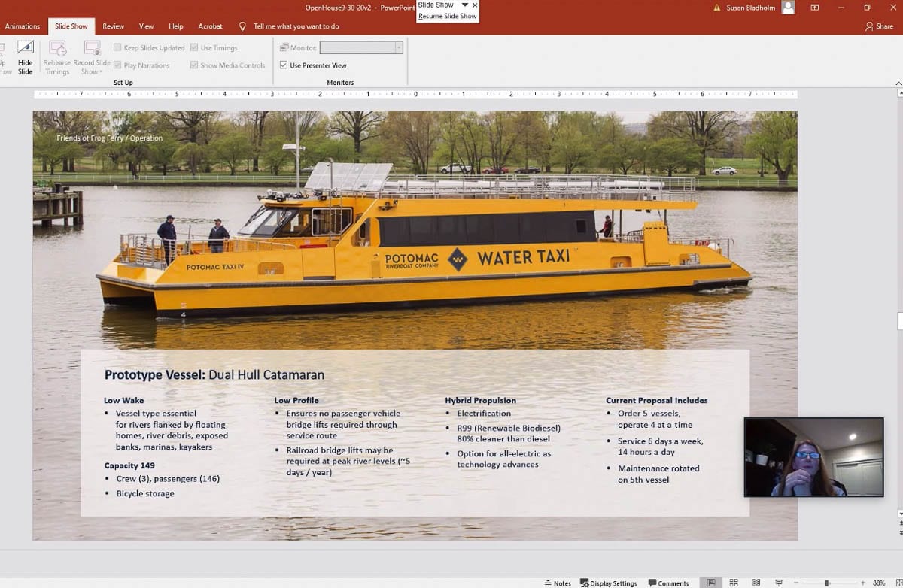Open the Ribbon Display Options menu

(x=815, y=8)
